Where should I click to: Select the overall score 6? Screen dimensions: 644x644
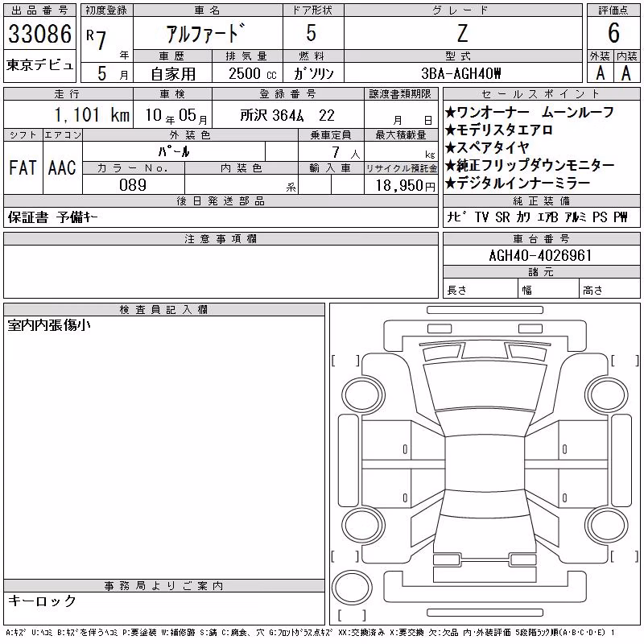tap(613, 33)
